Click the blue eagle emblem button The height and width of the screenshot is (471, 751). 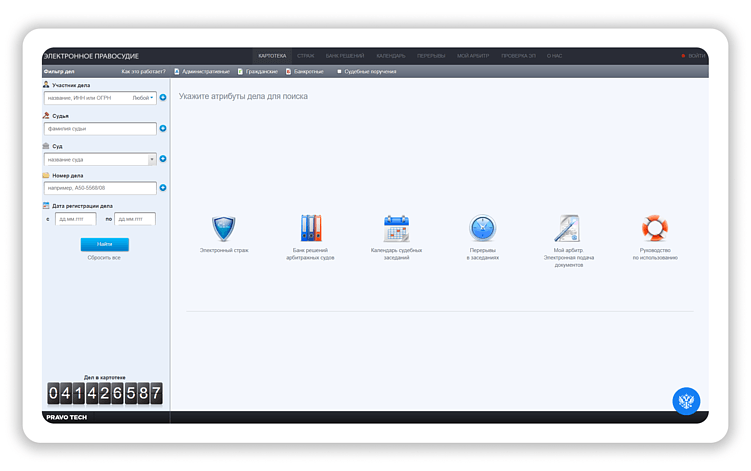(x=686, y=401)
